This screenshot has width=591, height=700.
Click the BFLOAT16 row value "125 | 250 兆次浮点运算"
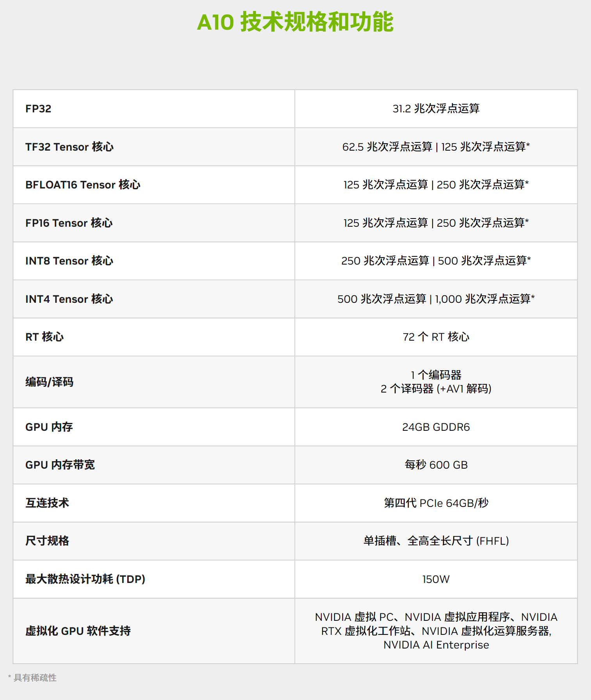coord(436,185)
